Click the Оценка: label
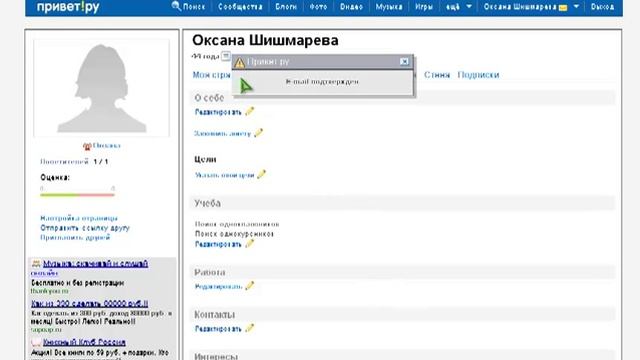The image size is (640, 360). [x=55, y=178]
